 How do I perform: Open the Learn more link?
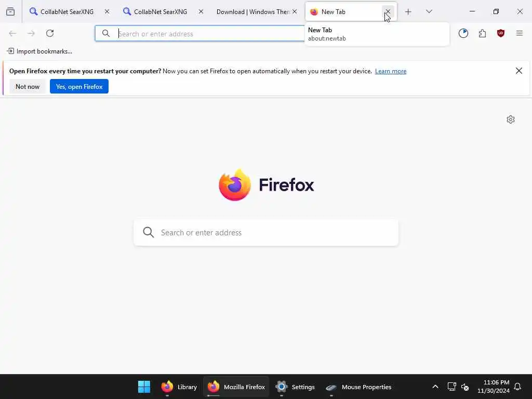click(391, 71)
